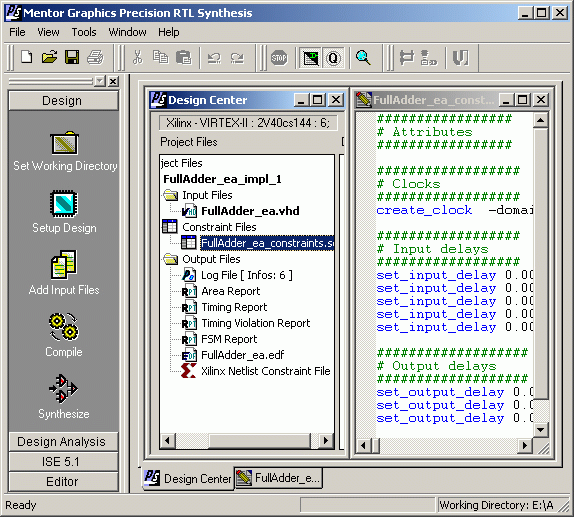Click editor scroll down arrow
Screen dimensions: 574x517
click(540, 430)
